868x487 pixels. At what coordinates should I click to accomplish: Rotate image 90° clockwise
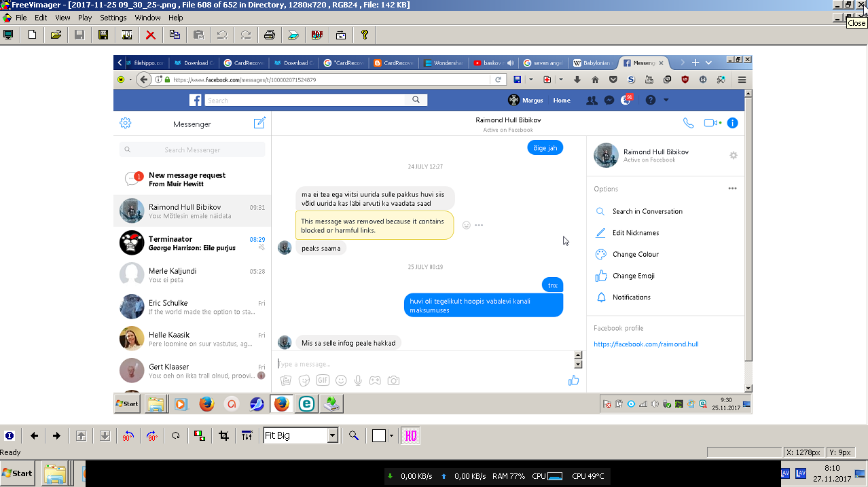tap(152, 435)
